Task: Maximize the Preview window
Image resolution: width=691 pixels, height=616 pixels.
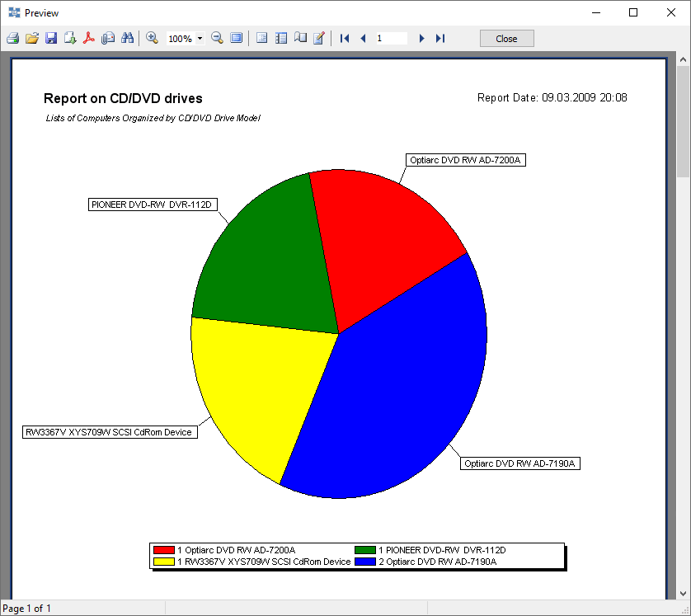Action: (x=633, y=12)
